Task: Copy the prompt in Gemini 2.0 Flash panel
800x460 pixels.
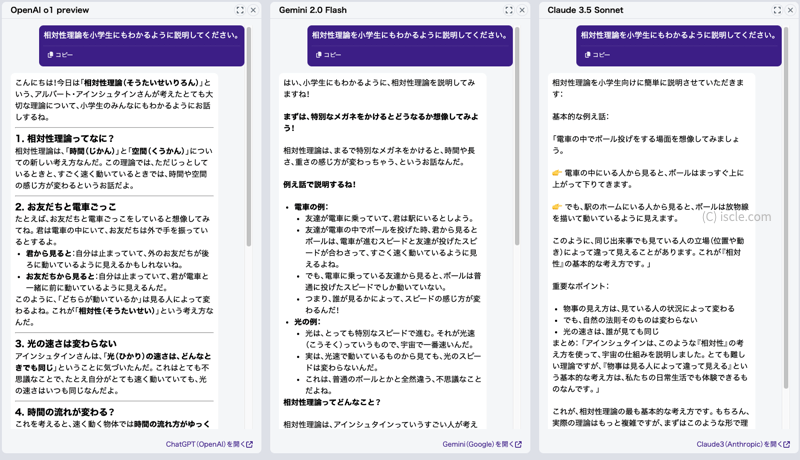Action: 329,55
